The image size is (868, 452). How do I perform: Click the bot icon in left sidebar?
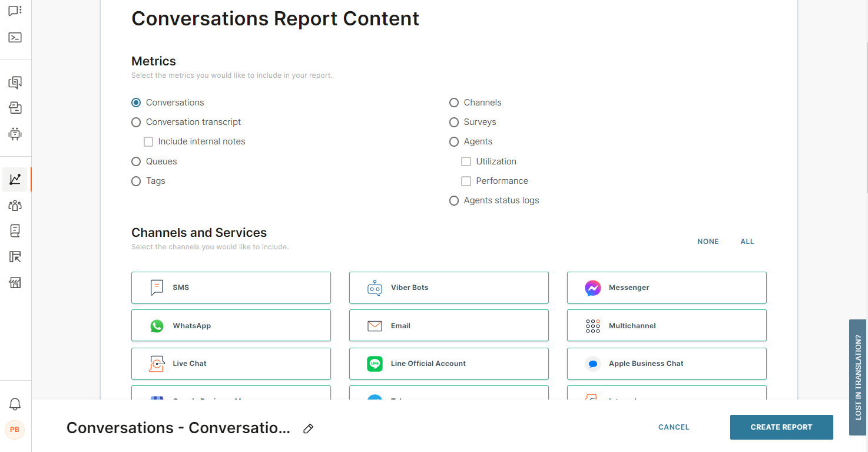pyautogui.click(x=15, y=134)
